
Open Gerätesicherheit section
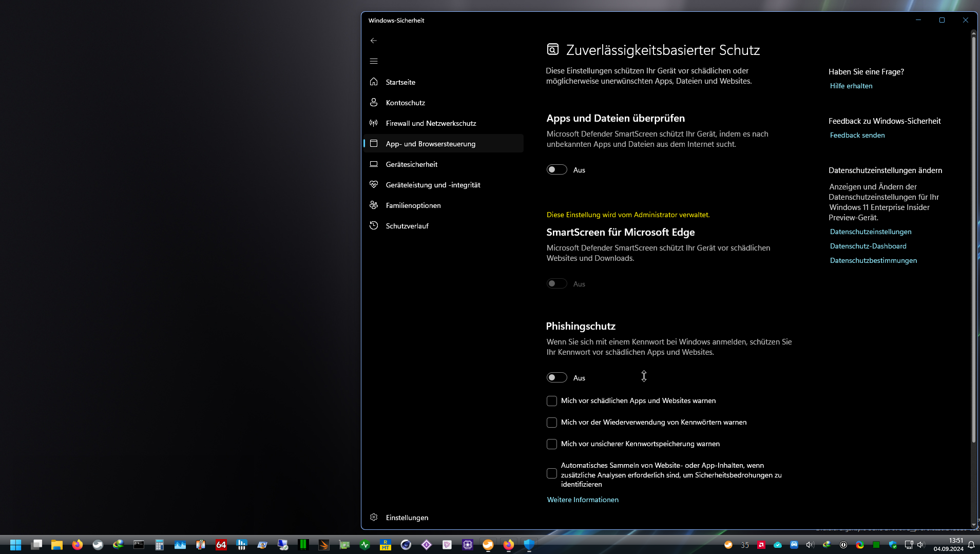(444, 164)
